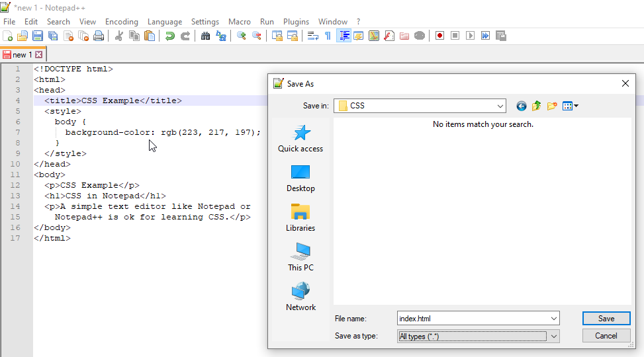Click the Close All toolbar icon
Screen dimensions: 644x357
click(84, 36)
